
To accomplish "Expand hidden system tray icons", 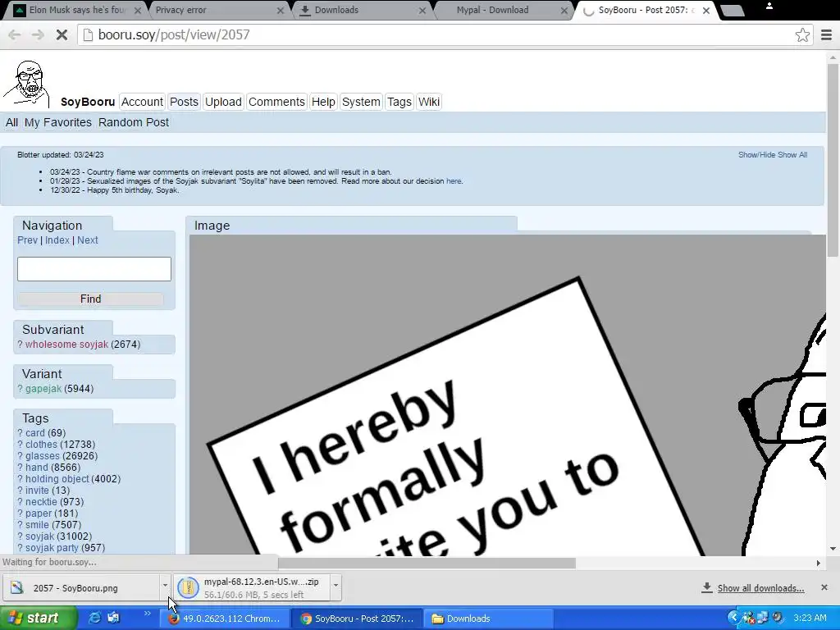I will point(734,619).
